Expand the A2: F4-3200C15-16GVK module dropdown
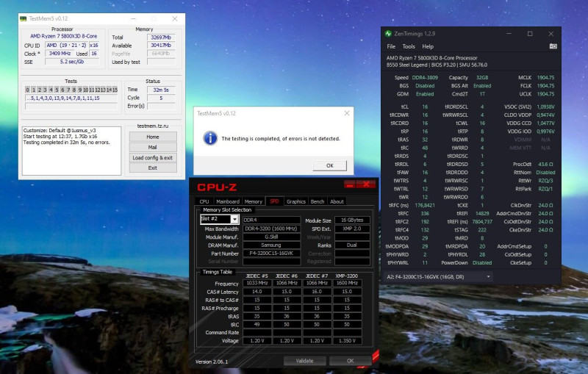This screenshot has height=374, width=588. pyautogui.click(x=488, y=277)
